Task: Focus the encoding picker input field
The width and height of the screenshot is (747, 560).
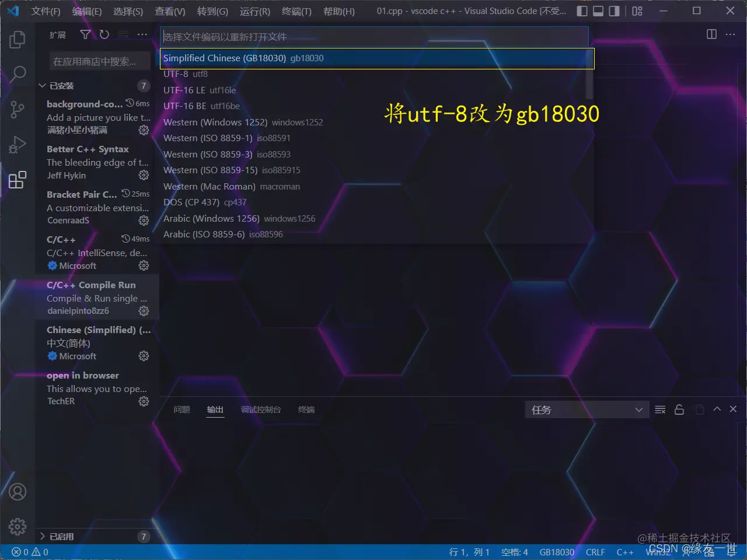Action: tap(374, 37)
